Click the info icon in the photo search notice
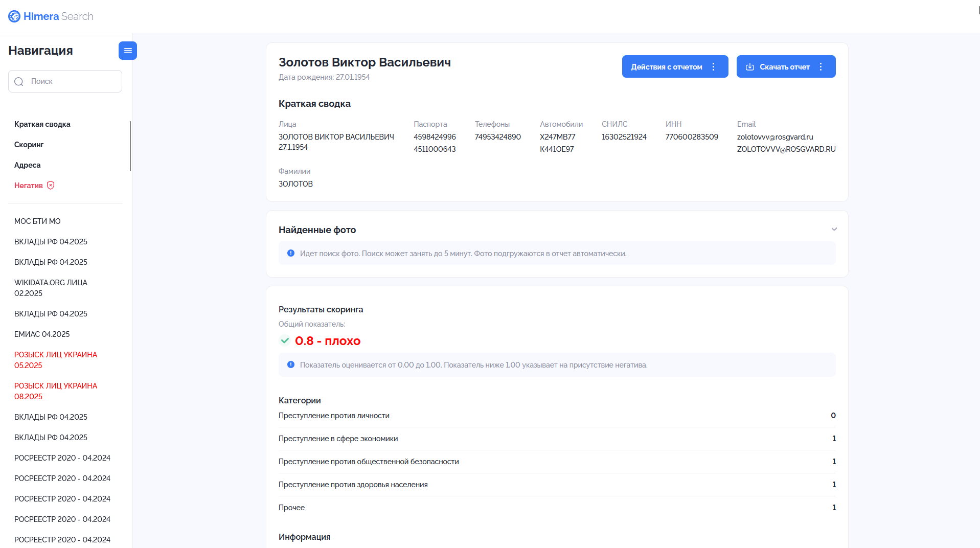The image size is (980, 548). point(291,254)
